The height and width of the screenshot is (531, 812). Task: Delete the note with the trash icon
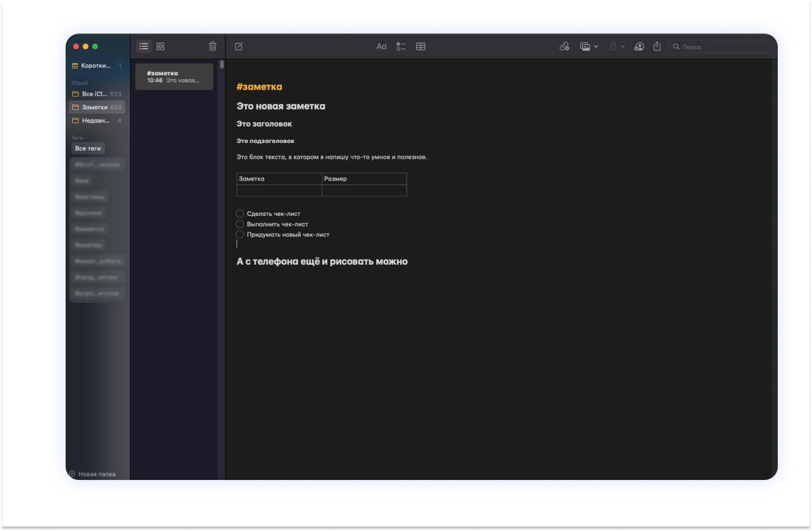click(213, 47)
